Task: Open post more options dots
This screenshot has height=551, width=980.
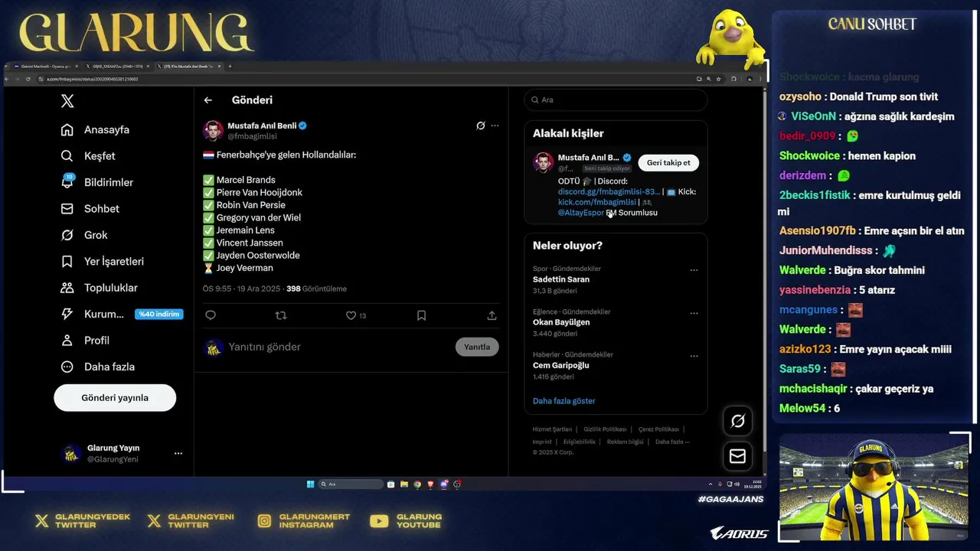Action: [495, 126]
